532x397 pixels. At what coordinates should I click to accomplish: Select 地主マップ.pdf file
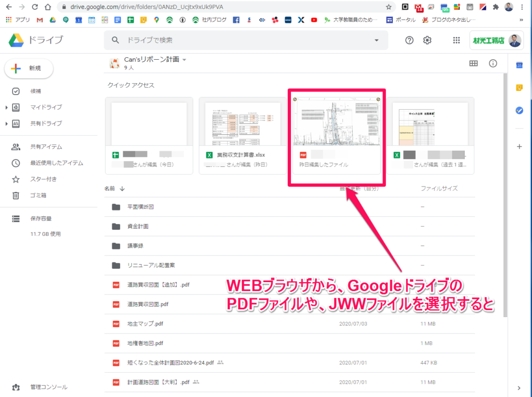click(x=289, y=324)
